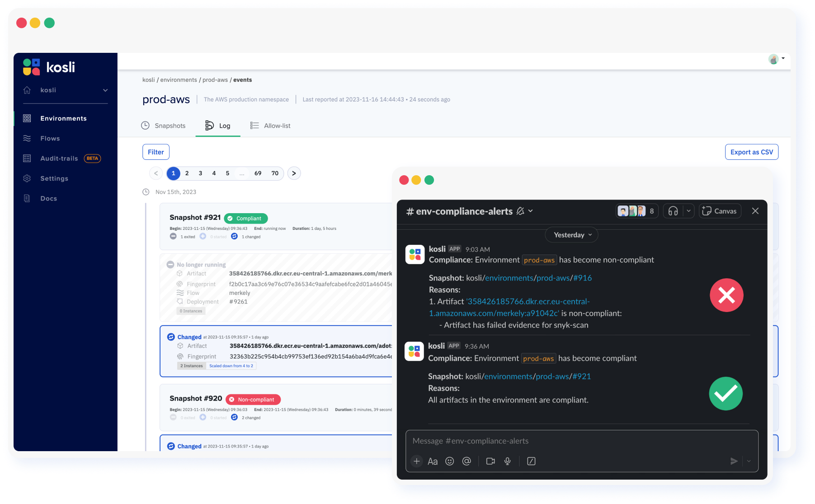Click the '2 Instances' label

[x=192, y=366]
